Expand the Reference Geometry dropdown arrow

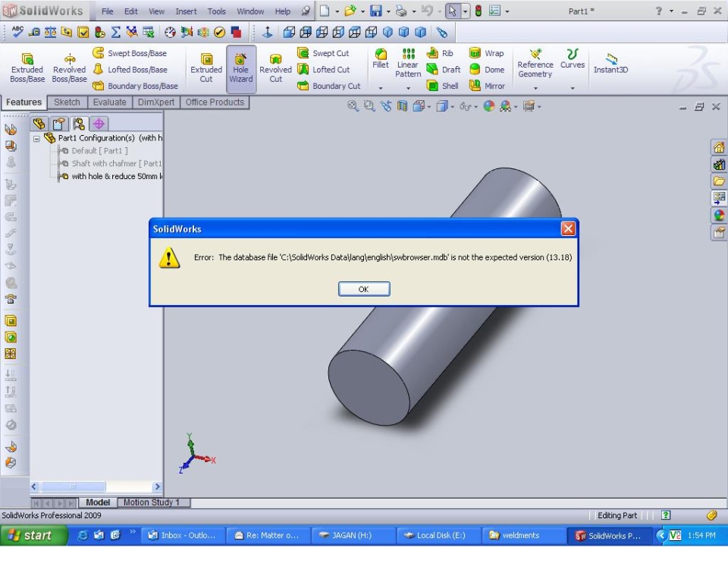point(535,88)
